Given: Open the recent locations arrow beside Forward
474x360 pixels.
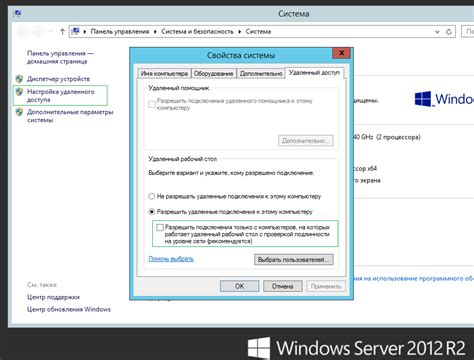Looking at the screenshot, I should point(50,32).
